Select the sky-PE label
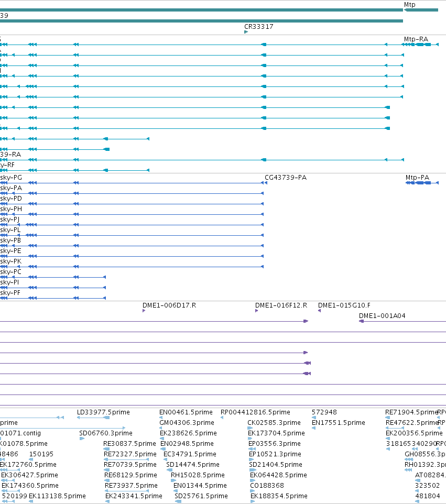 point(10,251)
